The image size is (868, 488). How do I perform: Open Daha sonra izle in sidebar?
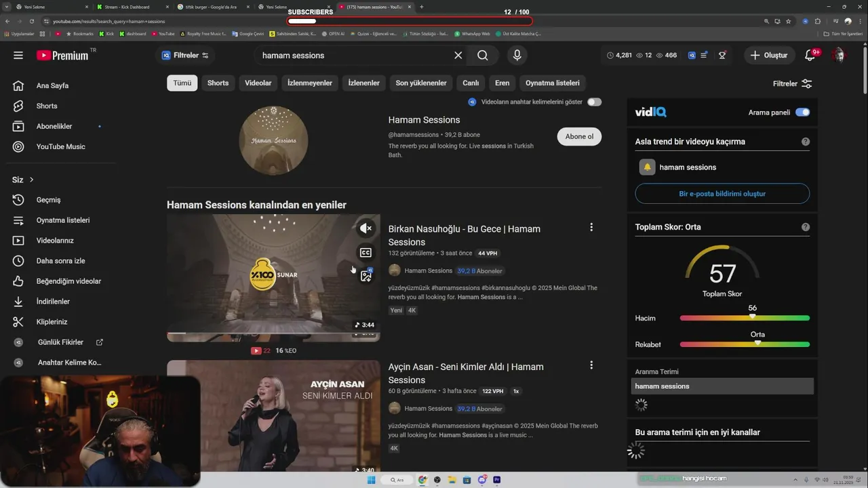(61, 261)
